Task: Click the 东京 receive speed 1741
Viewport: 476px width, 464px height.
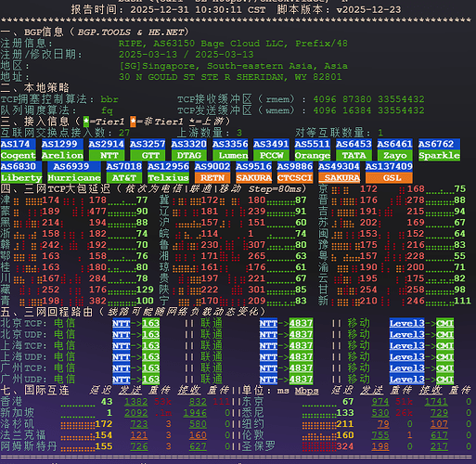Action: point(436,402)
